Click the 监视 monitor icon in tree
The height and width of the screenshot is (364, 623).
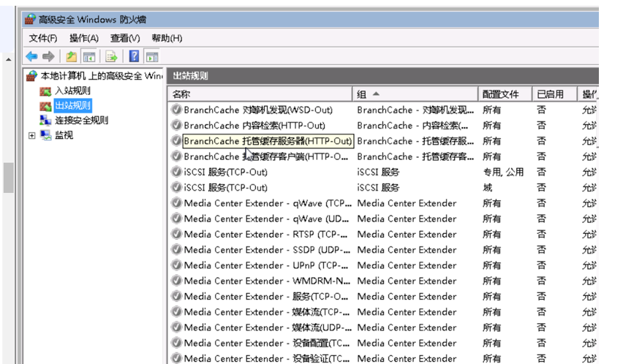(45, 135)
